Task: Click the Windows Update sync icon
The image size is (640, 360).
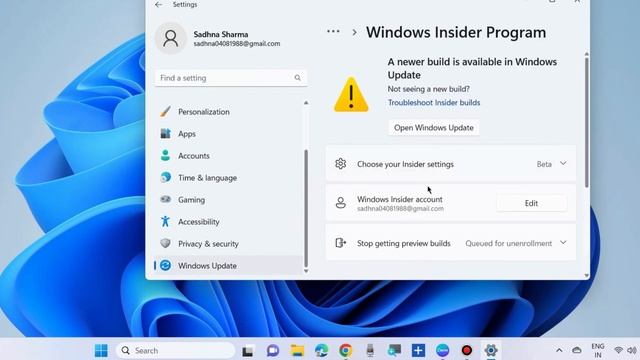Action: pos(165,265)
